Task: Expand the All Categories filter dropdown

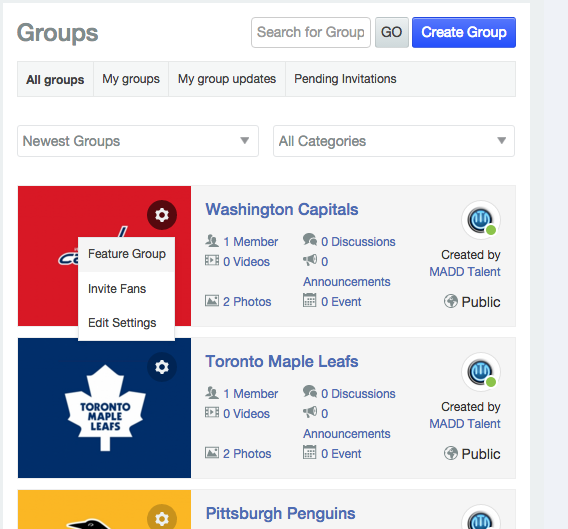Action: tap(394, 141)
